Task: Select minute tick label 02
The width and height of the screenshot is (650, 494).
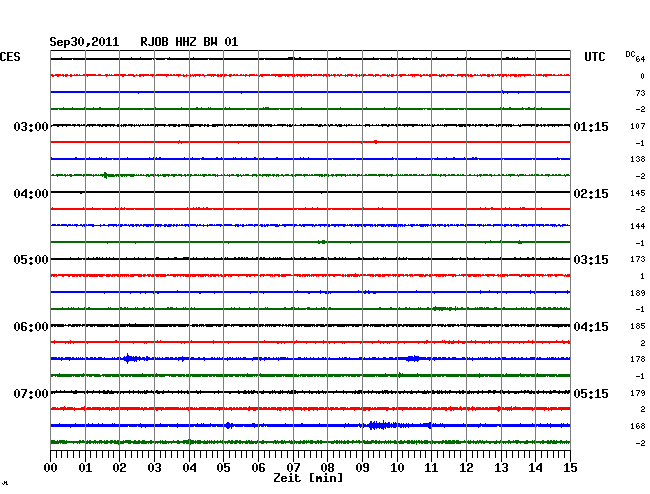Action: click(119, 468)
